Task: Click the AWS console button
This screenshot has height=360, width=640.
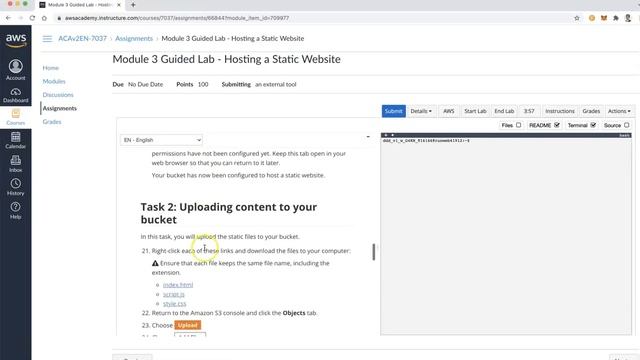Action: pyautogui.click(x=449, y=111)
